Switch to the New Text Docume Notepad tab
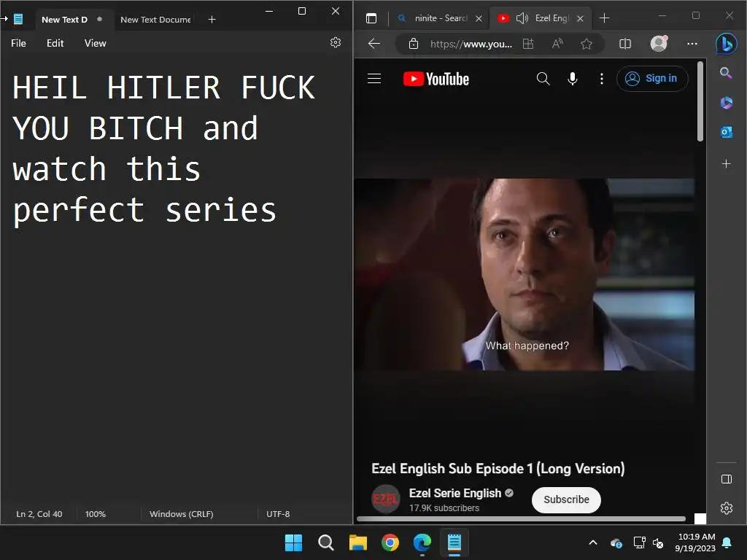The height and width of the screenshot is (560, 747). 155,20
